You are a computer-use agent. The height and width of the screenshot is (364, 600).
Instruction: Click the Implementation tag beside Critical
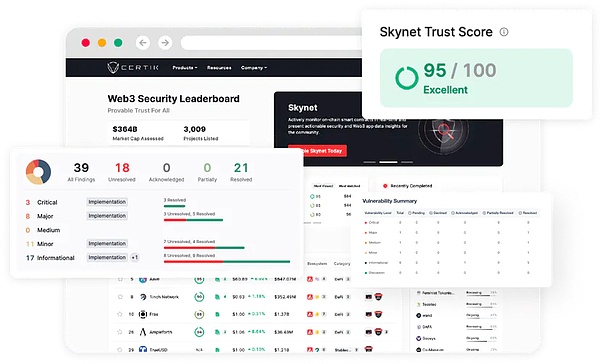pyautogui.click(x=107, y=202)
